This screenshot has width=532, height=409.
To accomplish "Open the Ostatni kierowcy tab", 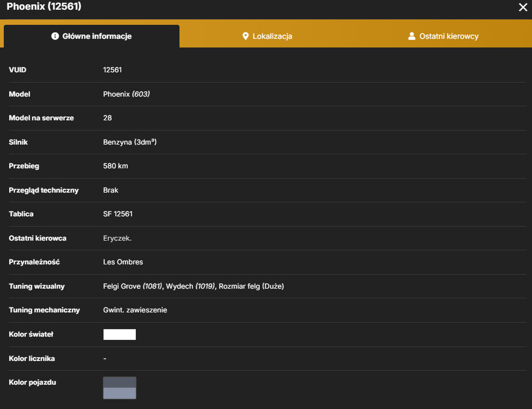I will tap(444, 36).
